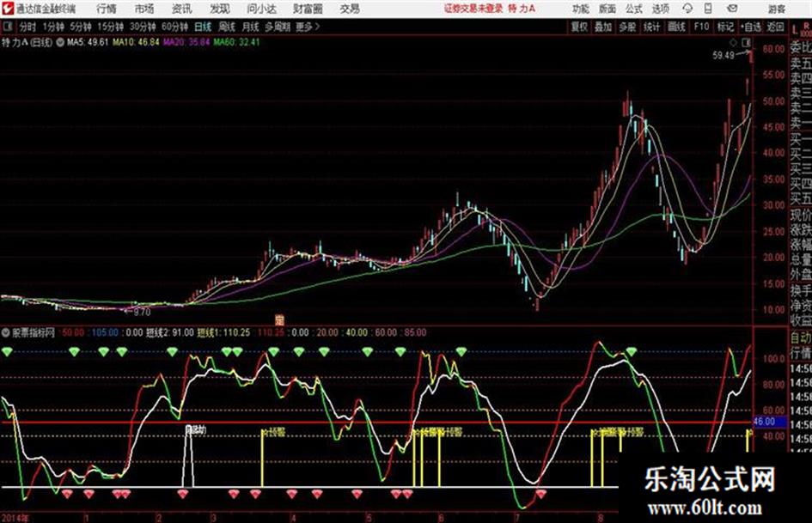Click the MA20: 35.84 value

coord(186,42)
